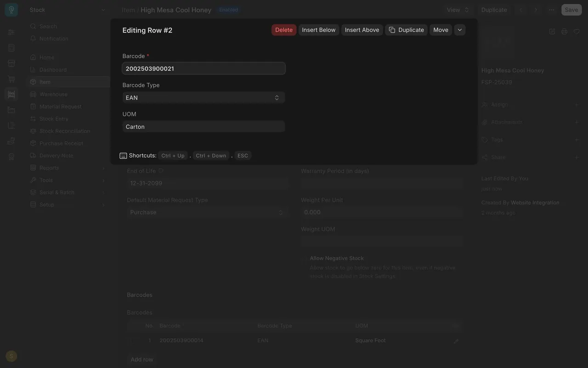Viewport: 588px width, 368px height.
Task: Click the End of Life date field
Action: click(207, 183)
